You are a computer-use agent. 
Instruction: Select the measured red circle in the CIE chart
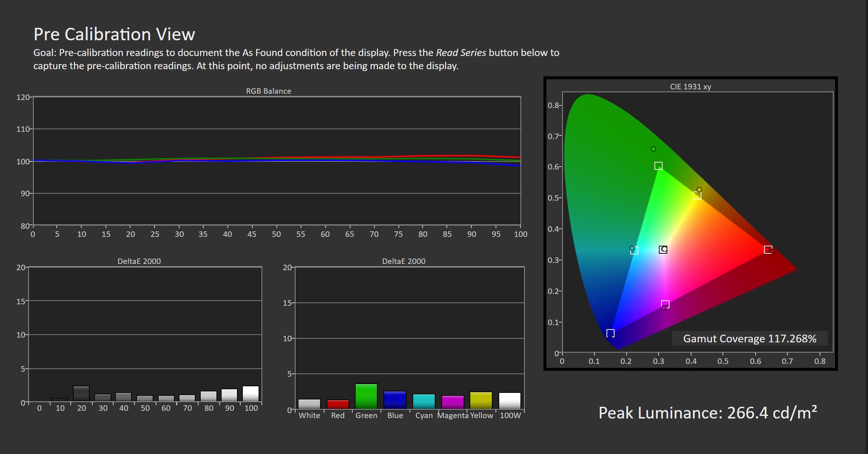pos(773,251)
